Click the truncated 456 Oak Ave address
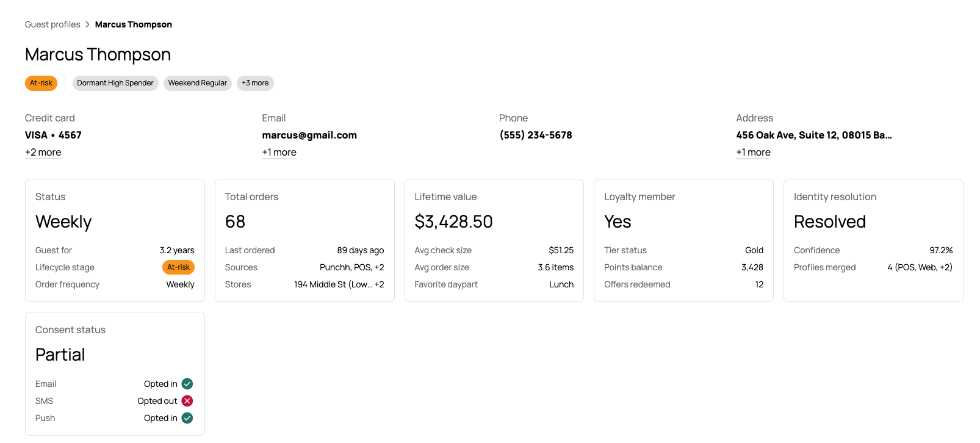The image size is (980, 443). (x=814, y=135)
